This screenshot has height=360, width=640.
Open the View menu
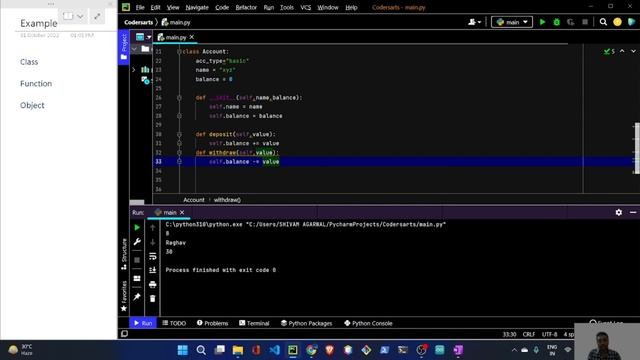coord(173,7)
